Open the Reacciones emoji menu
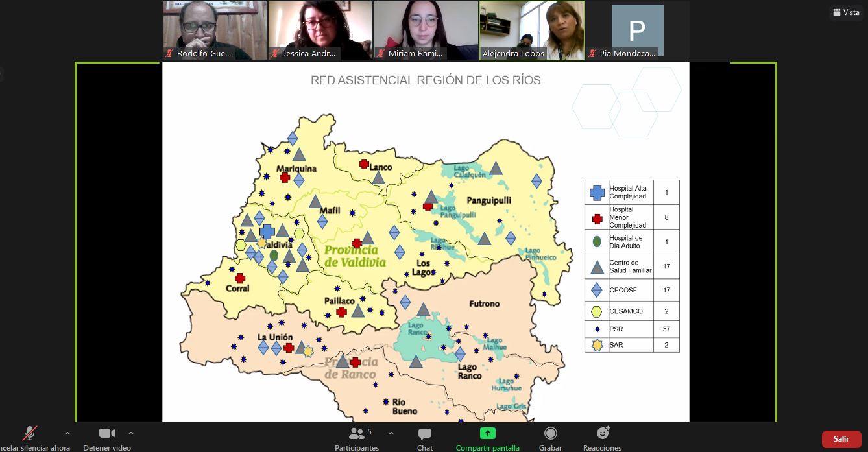 coord(602,438)
